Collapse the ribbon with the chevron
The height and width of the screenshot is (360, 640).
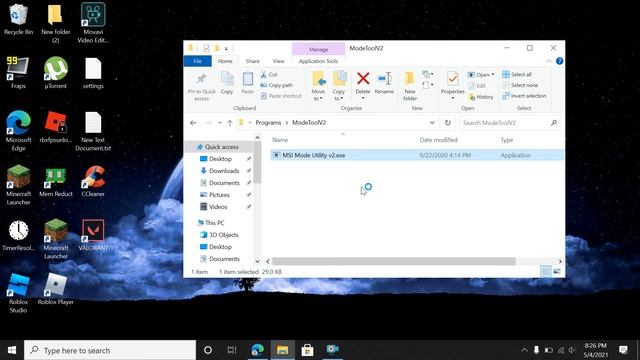[549, 61]
